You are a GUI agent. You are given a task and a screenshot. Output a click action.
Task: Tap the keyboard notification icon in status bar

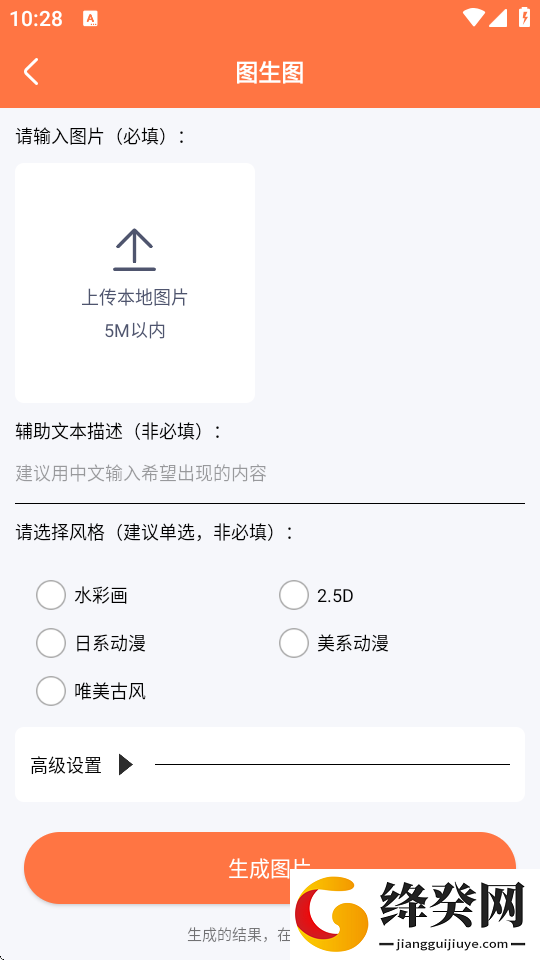pos(91,18)
